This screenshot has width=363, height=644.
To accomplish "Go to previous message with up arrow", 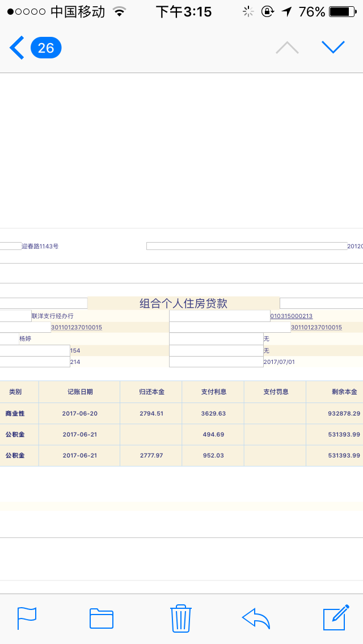I will pos(287,48).
